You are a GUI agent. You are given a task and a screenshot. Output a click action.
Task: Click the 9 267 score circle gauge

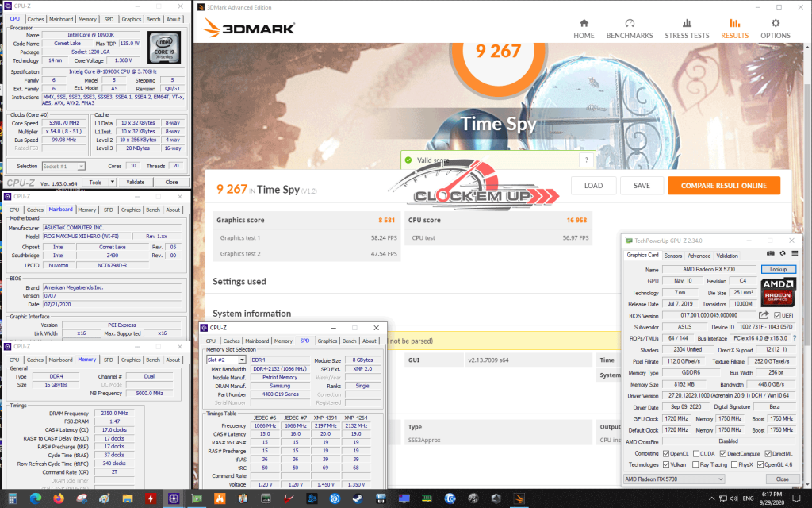pyautogui.click(x=498, y=51)
